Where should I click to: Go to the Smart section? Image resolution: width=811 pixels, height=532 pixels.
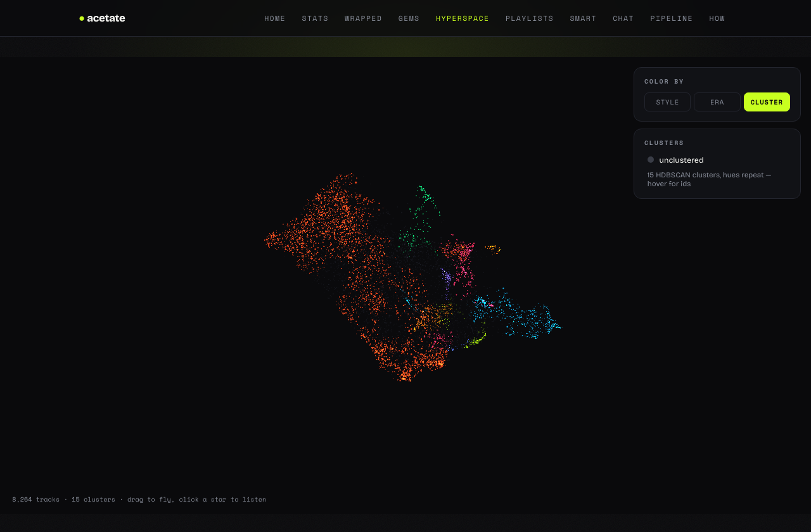tap(583, 18)
